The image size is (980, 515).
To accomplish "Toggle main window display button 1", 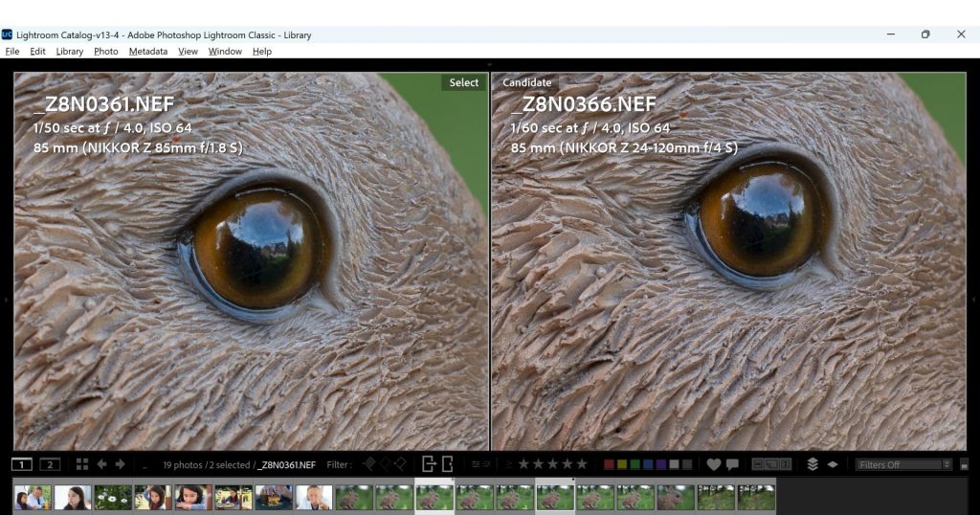I will tap(22, 464).
